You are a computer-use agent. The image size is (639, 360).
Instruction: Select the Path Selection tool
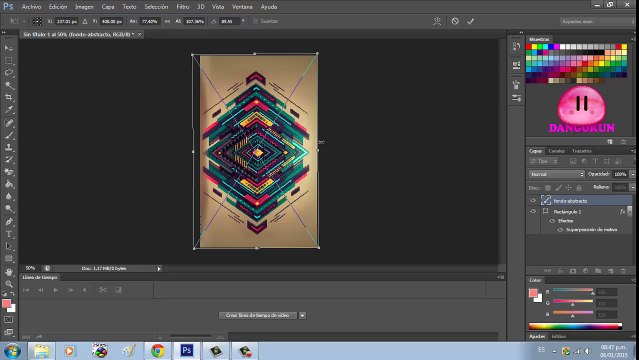click(x=9, y=246)
